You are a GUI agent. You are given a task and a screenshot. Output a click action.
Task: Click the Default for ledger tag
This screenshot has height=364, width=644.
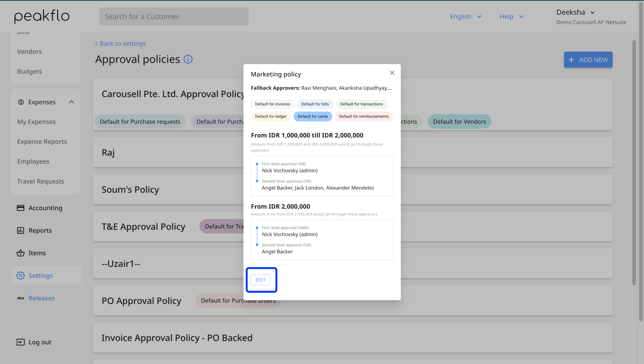click(270, 116)
